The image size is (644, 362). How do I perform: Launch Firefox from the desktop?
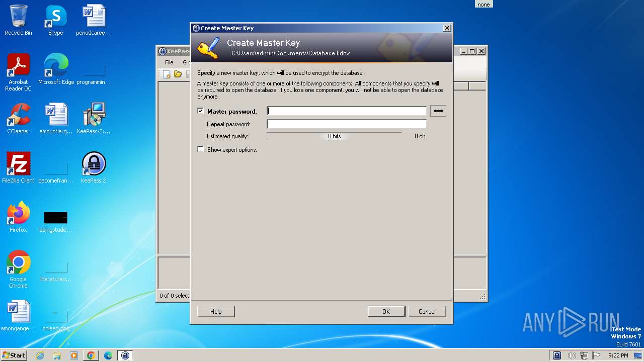click(18, 217)
